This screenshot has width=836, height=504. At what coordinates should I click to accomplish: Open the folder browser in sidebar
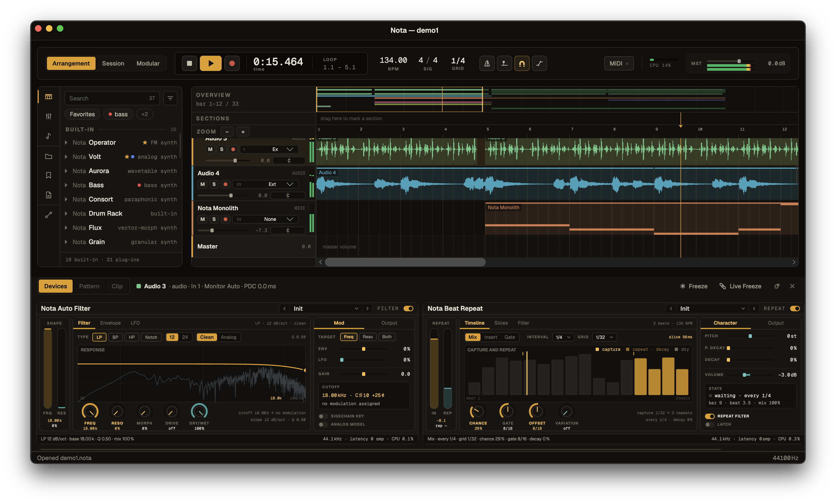click(49, 156)
